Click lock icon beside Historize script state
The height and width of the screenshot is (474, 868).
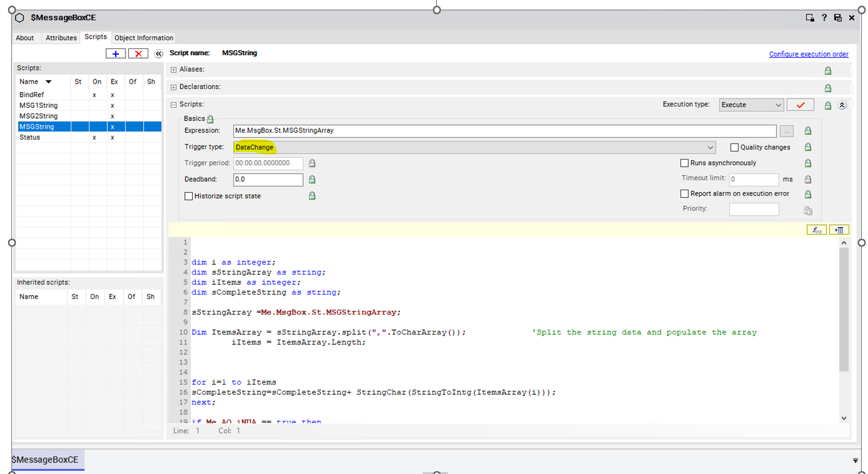(312, 195)
